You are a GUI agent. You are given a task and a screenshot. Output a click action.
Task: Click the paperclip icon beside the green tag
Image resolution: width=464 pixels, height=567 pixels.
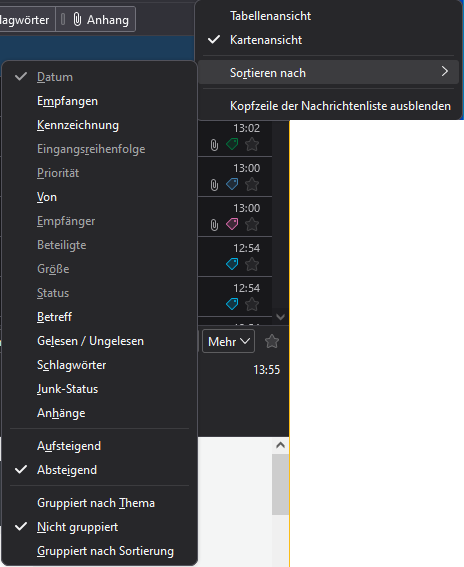pos(214,145)
